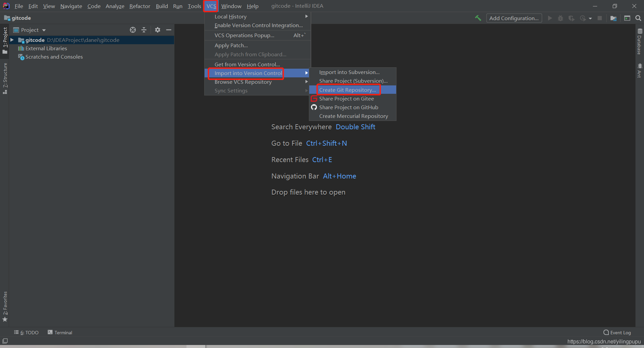Image resolution: width=644 pixels, height=348 pixels.
Task: Open the Edit menu
Action: (x=33, y=6)
